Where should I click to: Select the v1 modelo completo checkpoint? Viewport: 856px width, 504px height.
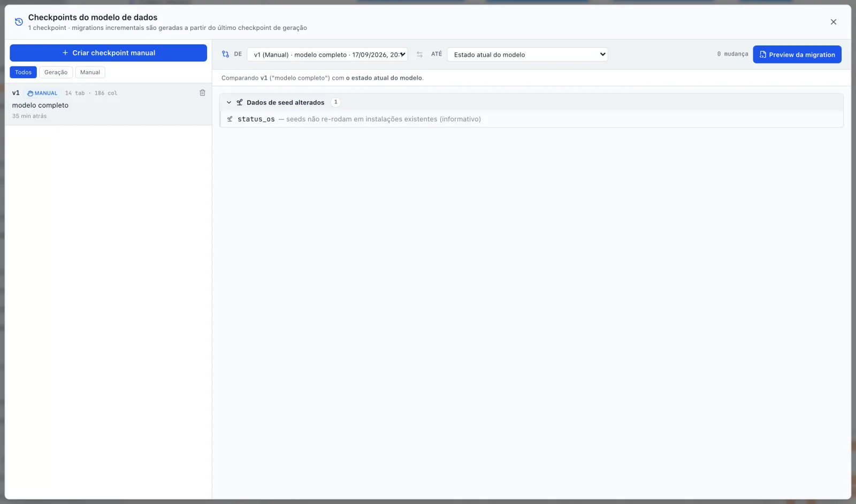(108, 104)
